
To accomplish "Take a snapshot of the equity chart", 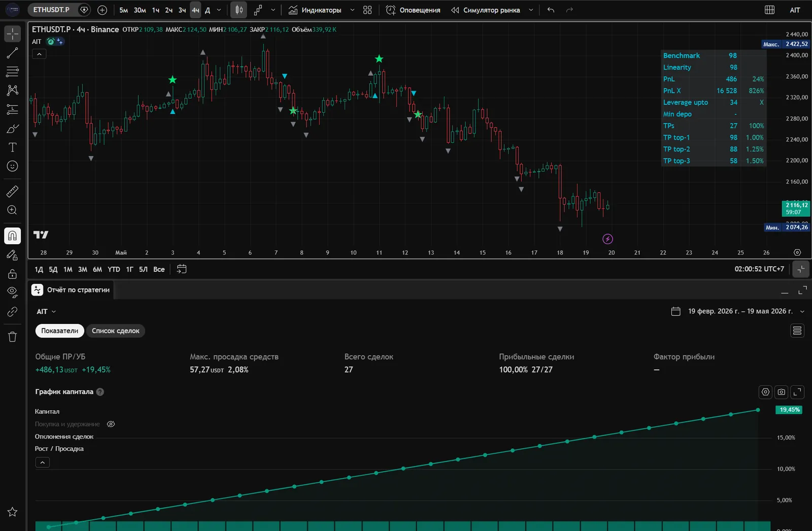I will [x=782, y=392].
